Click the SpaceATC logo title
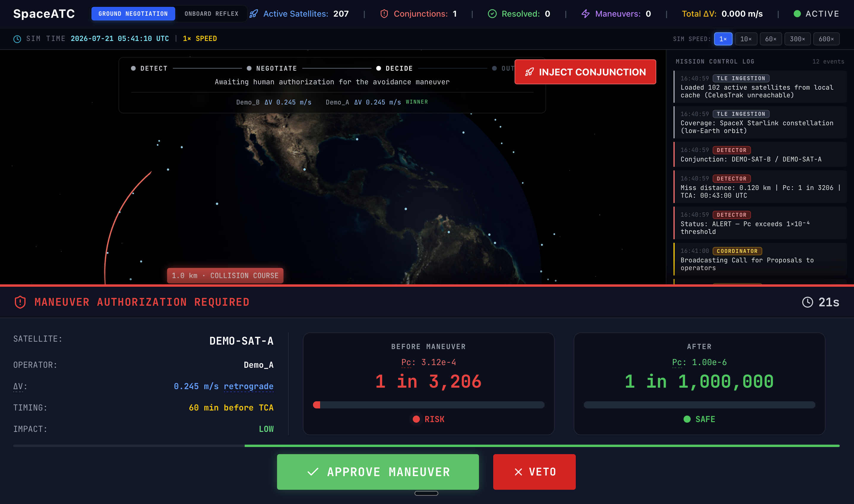Screen dimensions: 854x504 coord(44,14)
